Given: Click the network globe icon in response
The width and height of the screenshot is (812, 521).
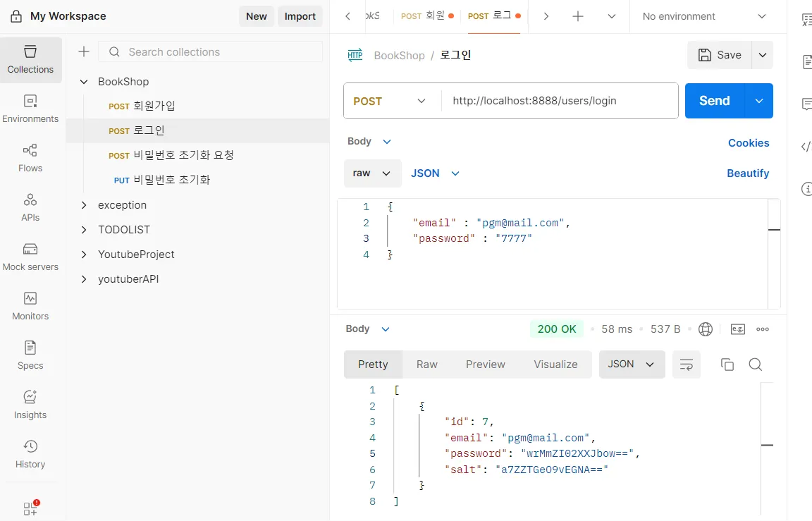Looking at the screenshot, I should pos(706,329).
